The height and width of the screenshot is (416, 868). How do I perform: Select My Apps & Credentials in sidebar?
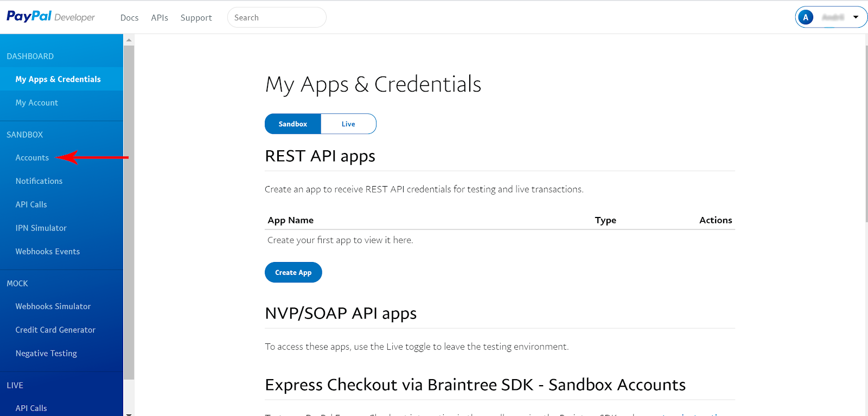[61, 79]
